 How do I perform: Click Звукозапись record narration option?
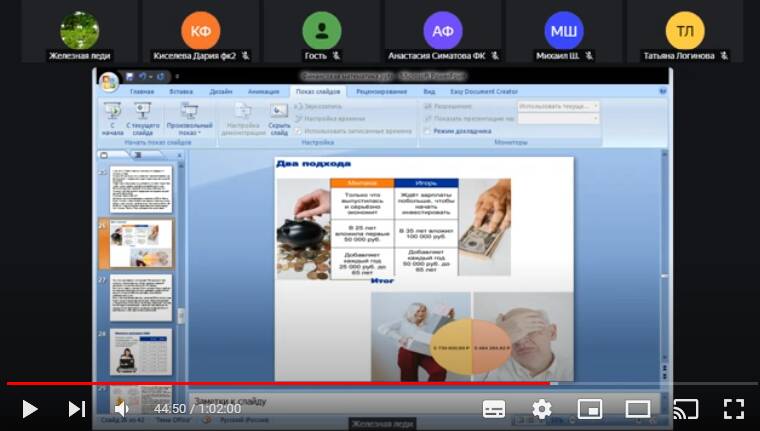click(318, 106)
